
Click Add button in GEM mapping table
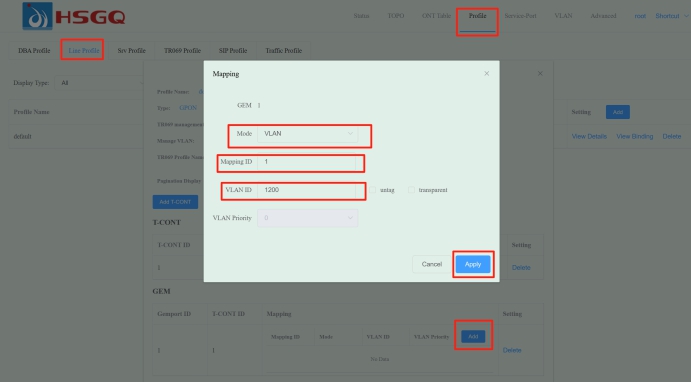coord(473,336)
